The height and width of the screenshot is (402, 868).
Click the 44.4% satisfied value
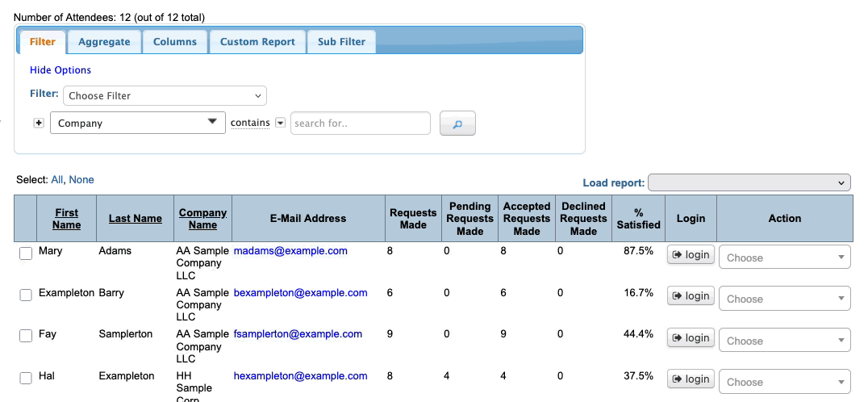pos(638,334)
